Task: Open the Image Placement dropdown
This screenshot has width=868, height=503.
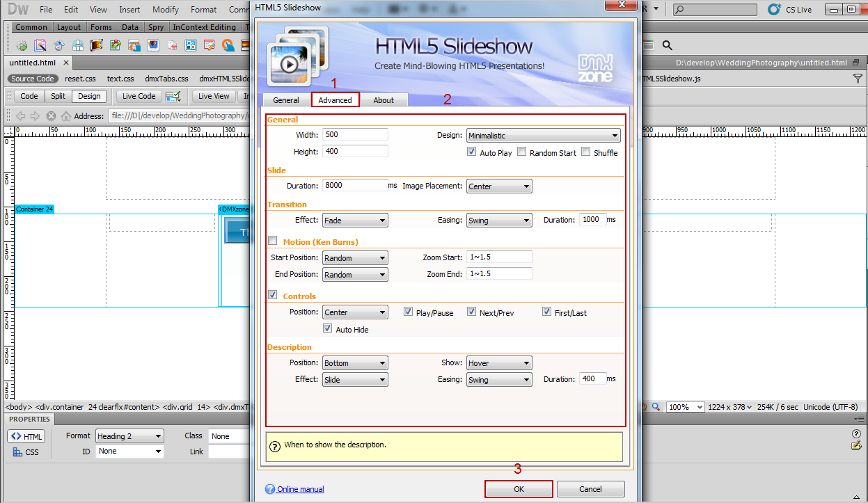Action: [x=499, y=186]
